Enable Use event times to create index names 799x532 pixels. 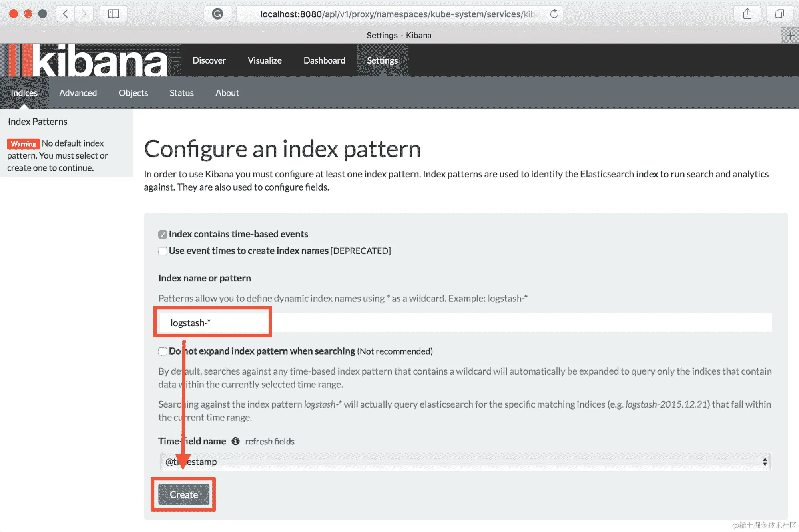tap(163, 251)
